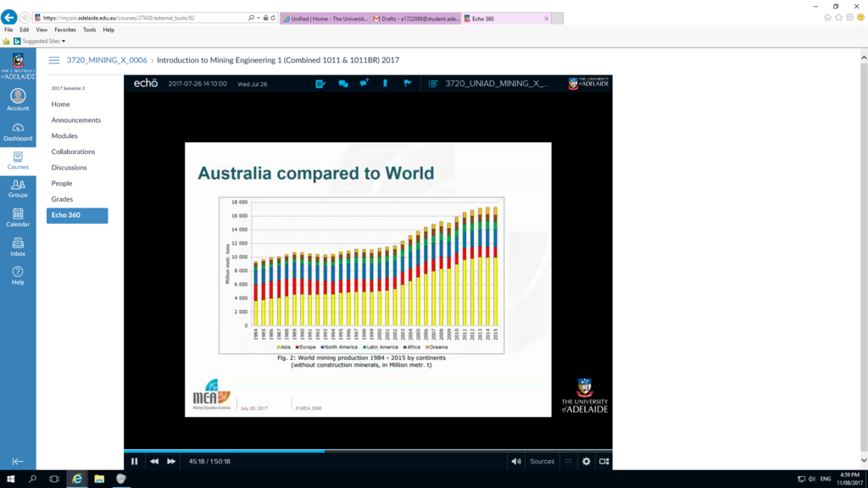Viewport: 868px width, 488px height.
Task: Add a new question with the plus bubble icon
Action: pyautogui.click(x=364, y=83)
